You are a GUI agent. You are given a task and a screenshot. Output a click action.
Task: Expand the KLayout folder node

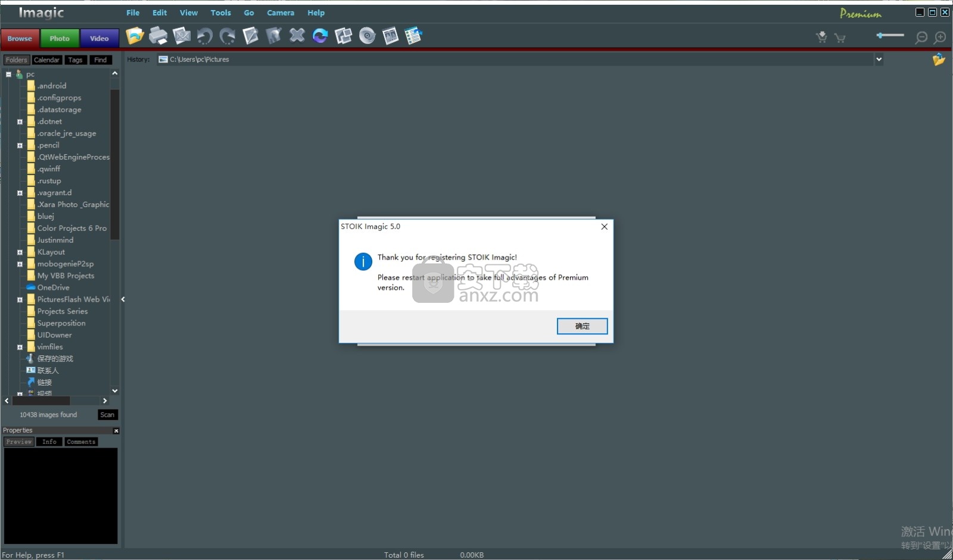[20, 252]
